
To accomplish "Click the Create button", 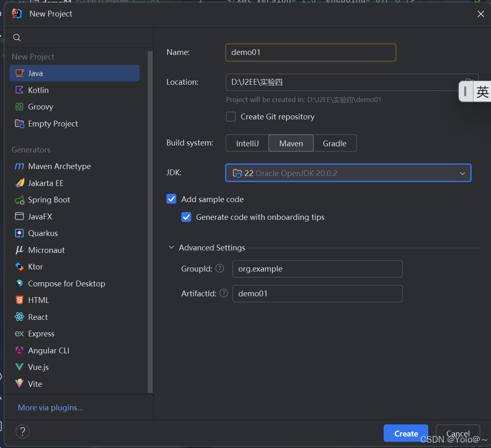I will pos(406,433).
